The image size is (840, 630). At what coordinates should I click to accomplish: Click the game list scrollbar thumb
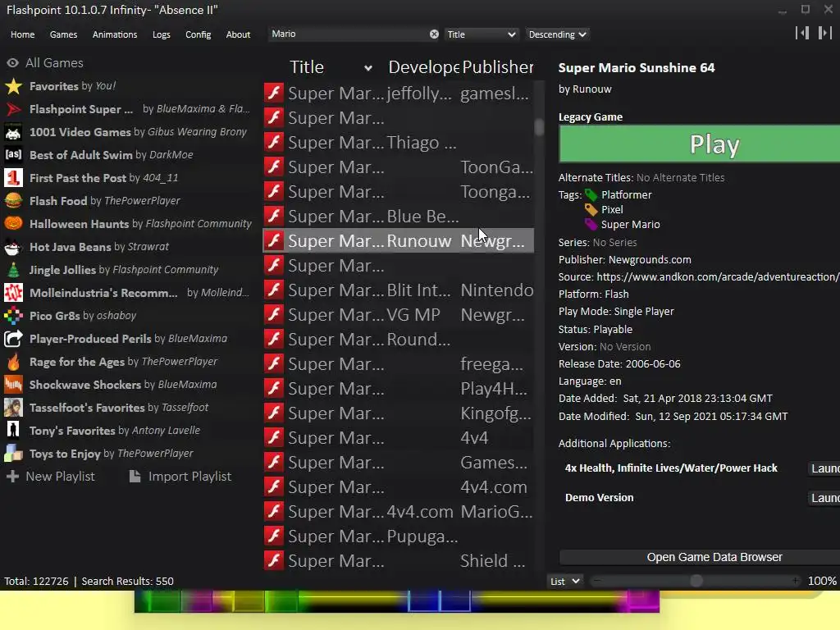point(539,127)
